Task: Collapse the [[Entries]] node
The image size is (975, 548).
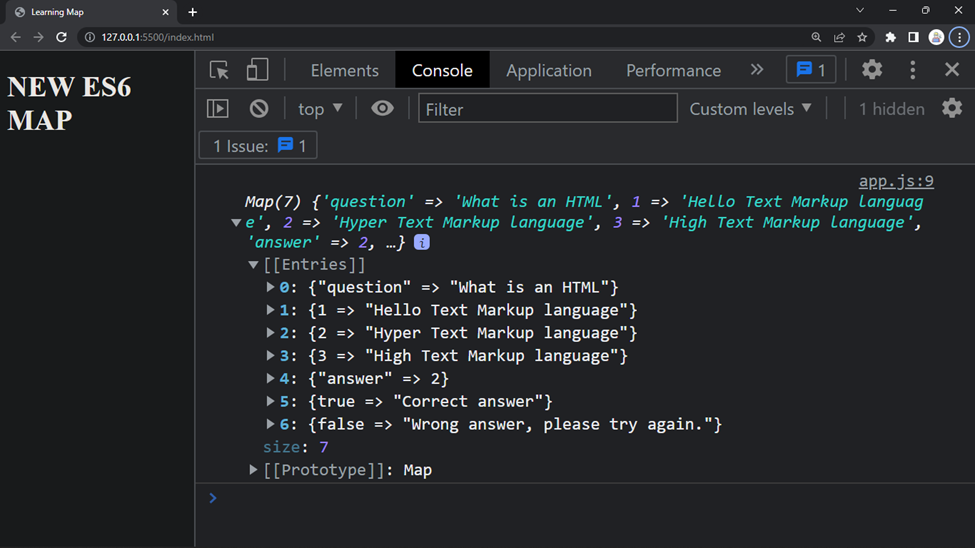Action: tap(253, 265)
